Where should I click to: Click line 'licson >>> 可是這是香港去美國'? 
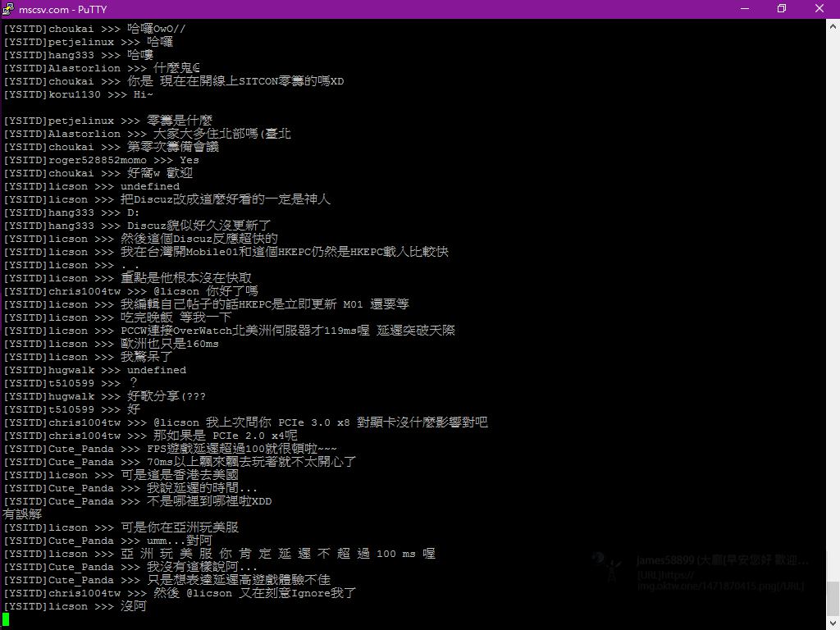tap(121, 475)
